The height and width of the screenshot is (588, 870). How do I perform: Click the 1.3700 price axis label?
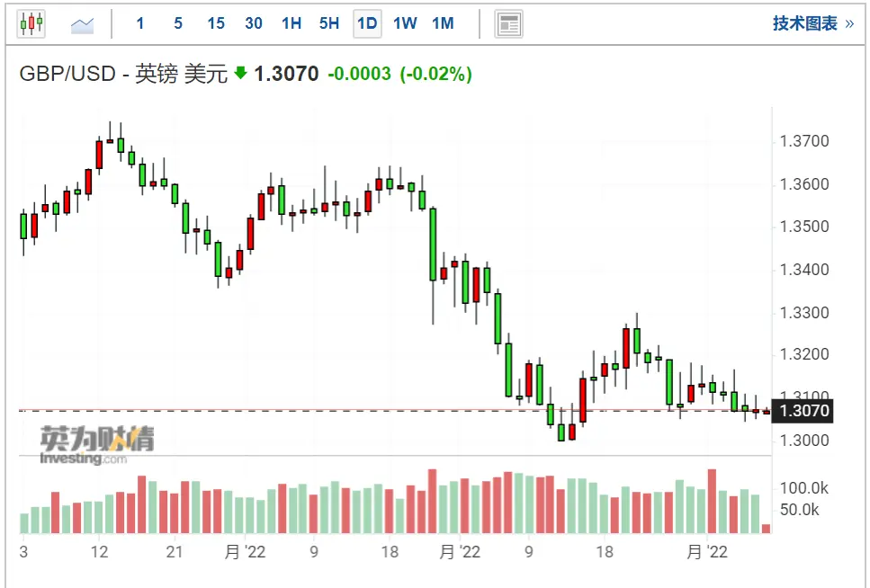coord(804,142)
